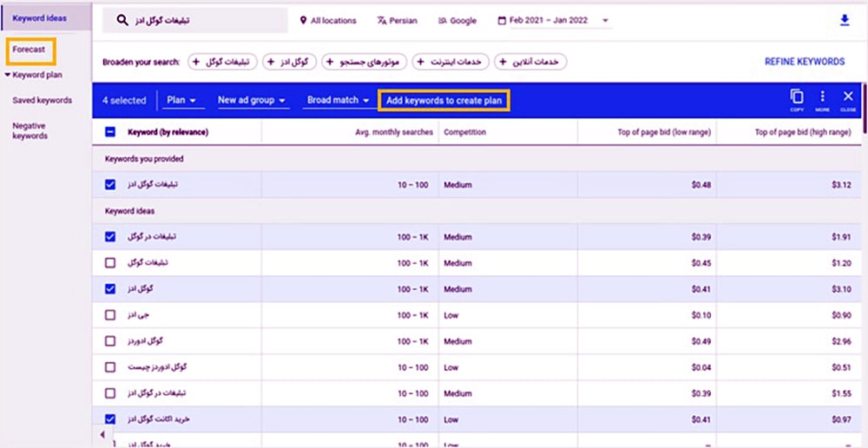The height and width of the screenshot is (448, 868).
Task: Toggle the header select-all checkbox
Action: (x=110, y=132)
